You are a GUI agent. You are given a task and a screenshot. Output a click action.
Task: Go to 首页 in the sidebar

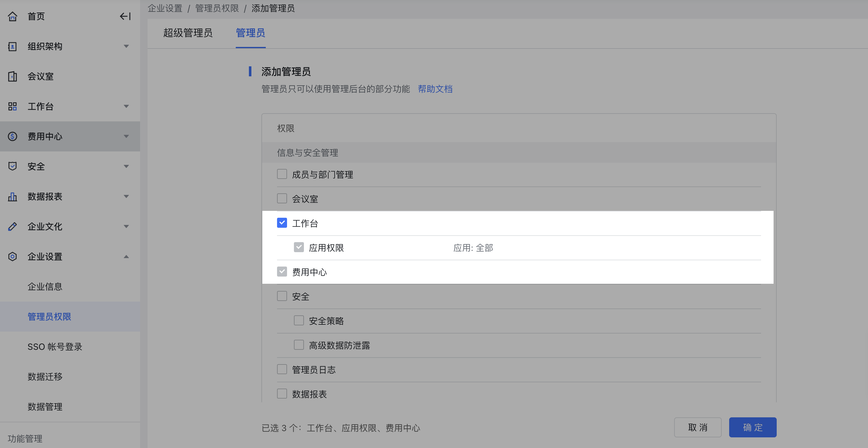click(x=36, y=16)
